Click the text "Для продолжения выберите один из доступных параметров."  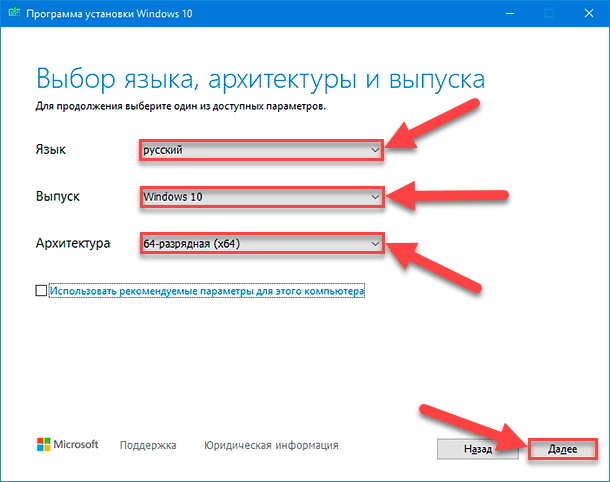click(x=181, y=106)
